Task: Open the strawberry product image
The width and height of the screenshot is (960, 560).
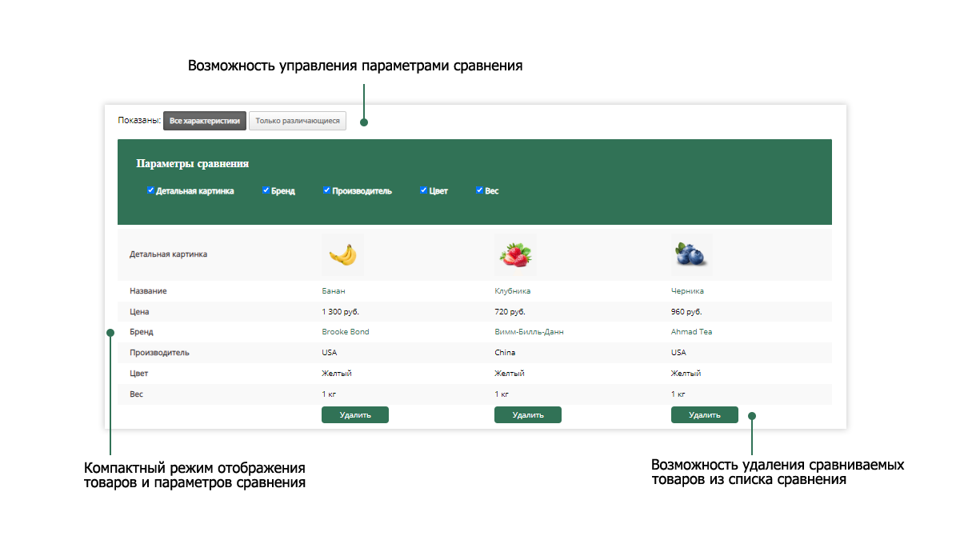Action: (515, 255)
